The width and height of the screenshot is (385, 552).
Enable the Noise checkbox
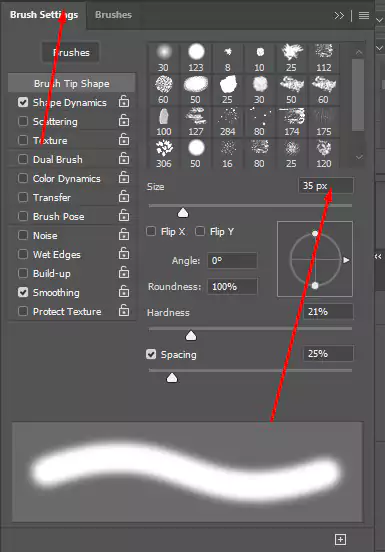point(23,235)
